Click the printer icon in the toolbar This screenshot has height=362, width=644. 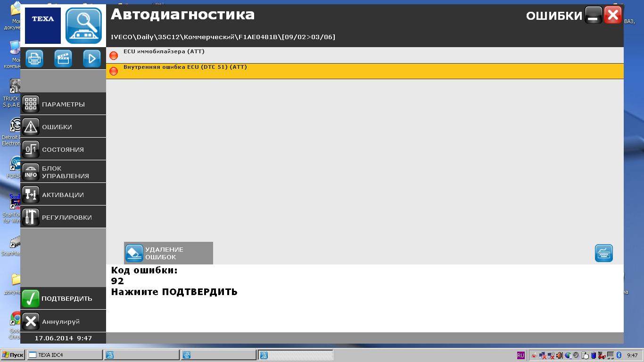click(x=34, y=58)
